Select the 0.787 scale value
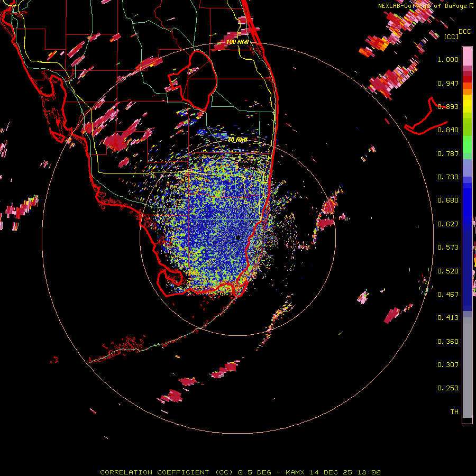476x476 pixels. point(448,153)
